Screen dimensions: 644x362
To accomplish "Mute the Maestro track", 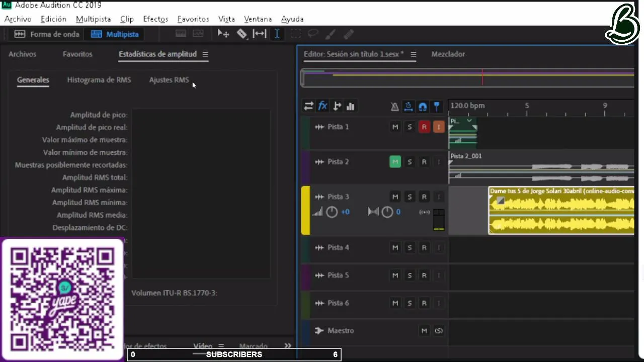I will tap(424, 331).
